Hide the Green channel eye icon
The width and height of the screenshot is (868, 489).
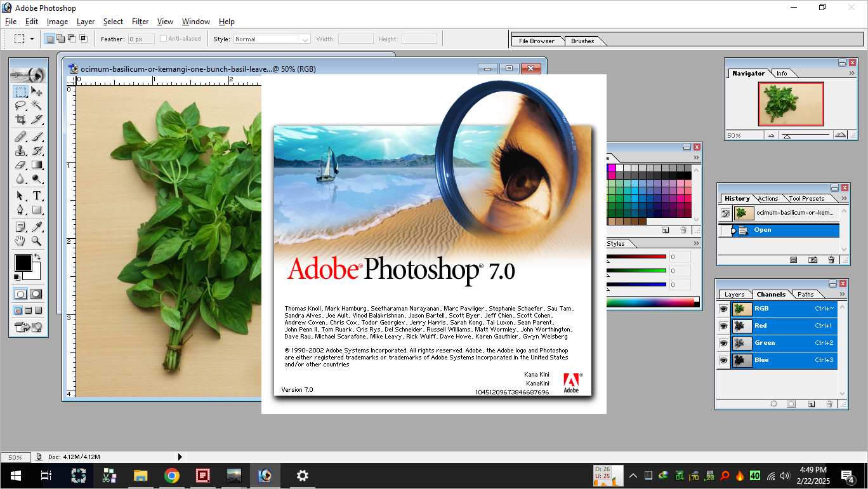(x=723, y=343)
